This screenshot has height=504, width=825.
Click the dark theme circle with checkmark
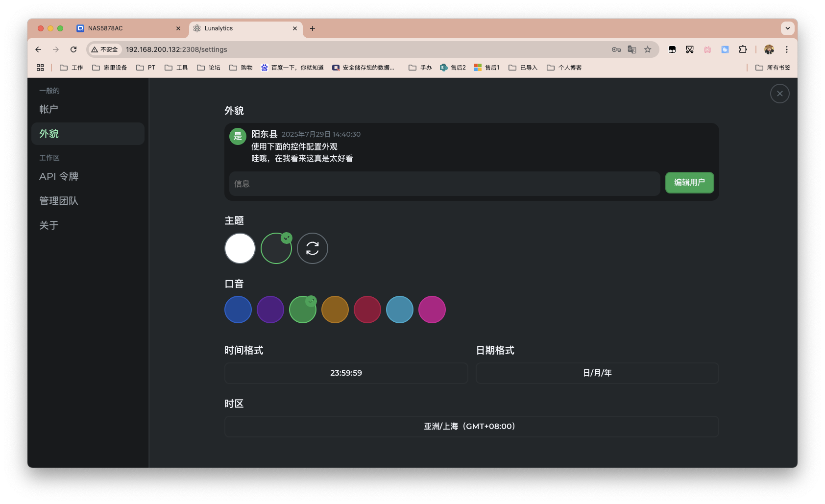pos(276,248)
